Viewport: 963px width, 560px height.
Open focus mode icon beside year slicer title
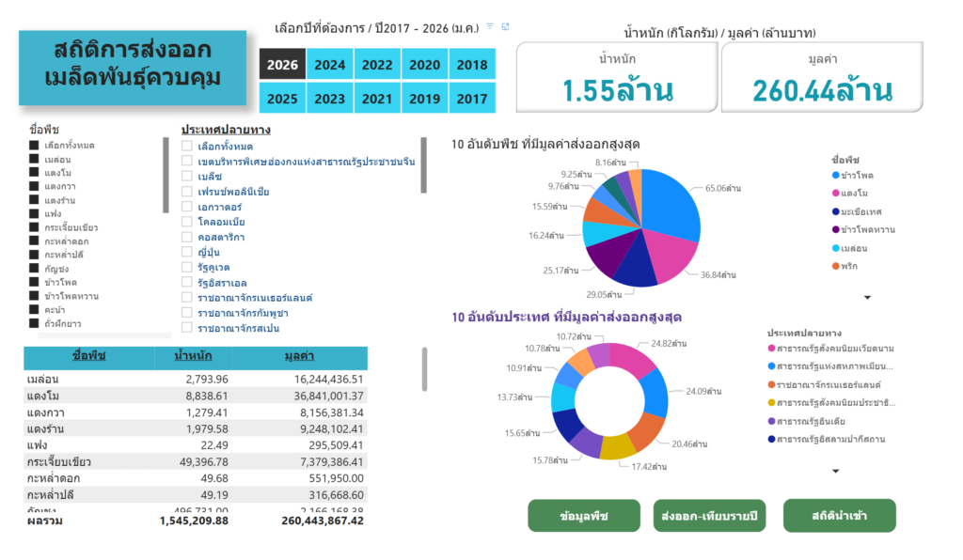[505, 26]
